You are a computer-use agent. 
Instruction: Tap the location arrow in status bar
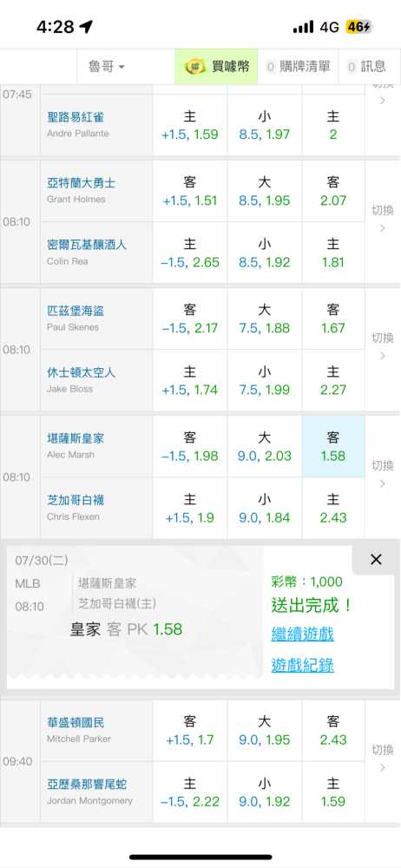point(86,27)
